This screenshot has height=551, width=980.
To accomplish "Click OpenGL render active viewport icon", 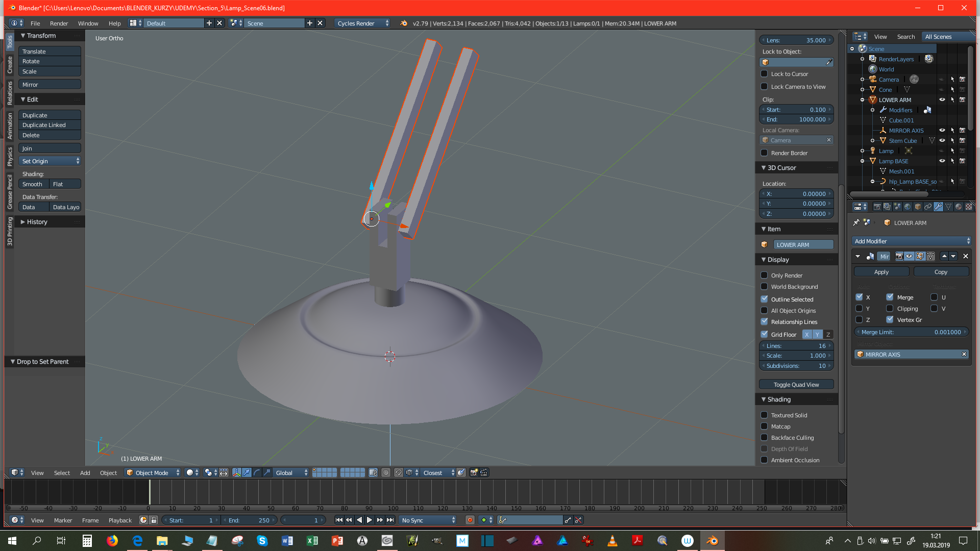I will point(474,472).
